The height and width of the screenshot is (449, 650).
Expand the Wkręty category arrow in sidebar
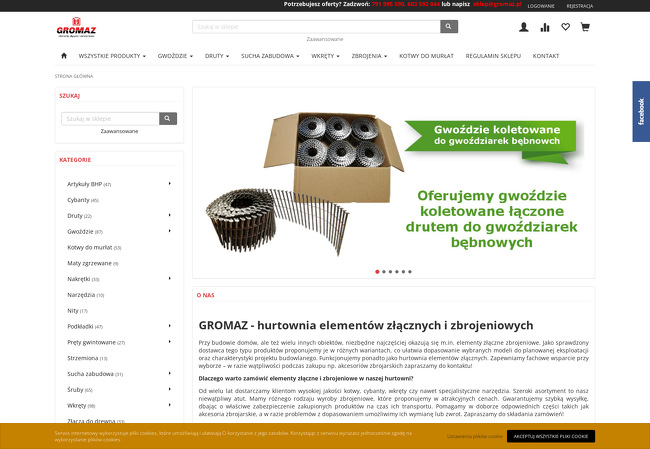click(170, 405)
